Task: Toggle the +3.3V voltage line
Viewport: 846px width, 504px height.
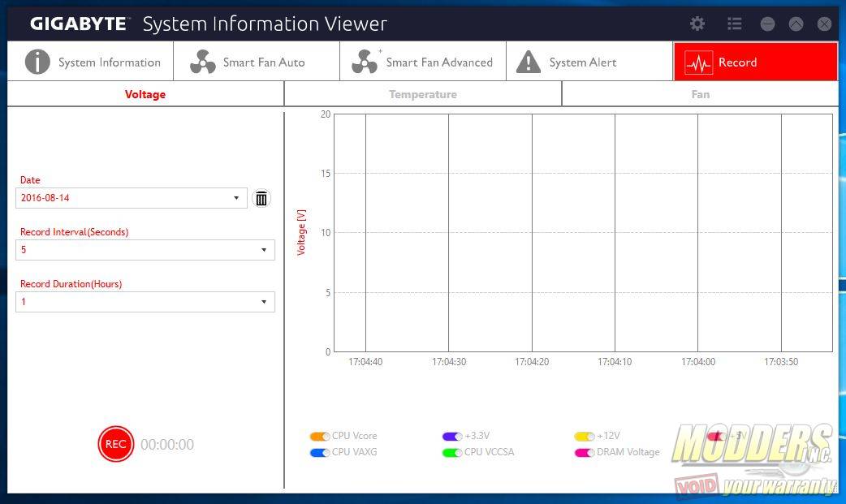Action: coord(452,436)
